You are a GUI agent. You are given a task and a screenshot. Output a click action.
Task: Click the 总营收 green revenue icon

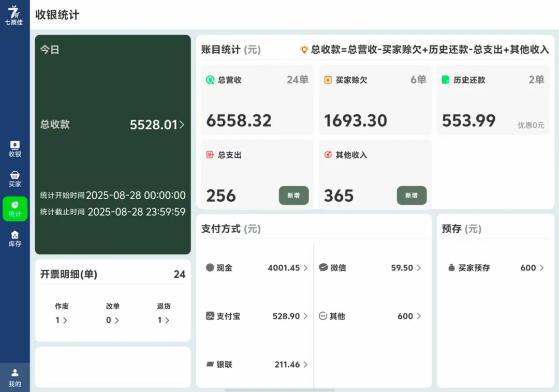(x=210, y=80)
